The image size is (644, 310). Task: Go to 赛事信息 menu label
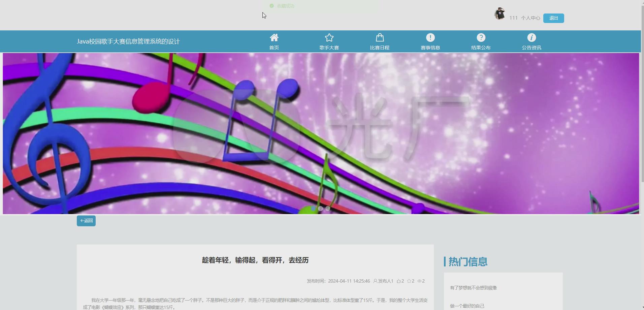click(430, 48)
